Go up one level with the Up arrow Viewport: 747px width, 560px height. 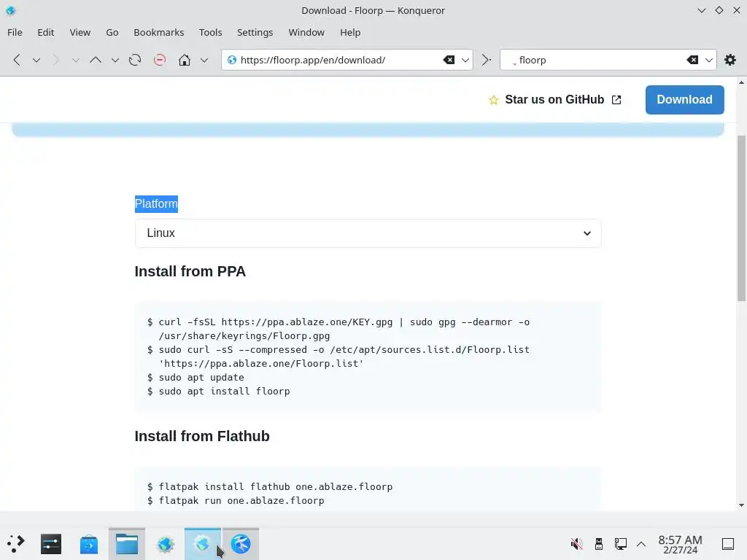pyautogui.click(x=96, y=60)
